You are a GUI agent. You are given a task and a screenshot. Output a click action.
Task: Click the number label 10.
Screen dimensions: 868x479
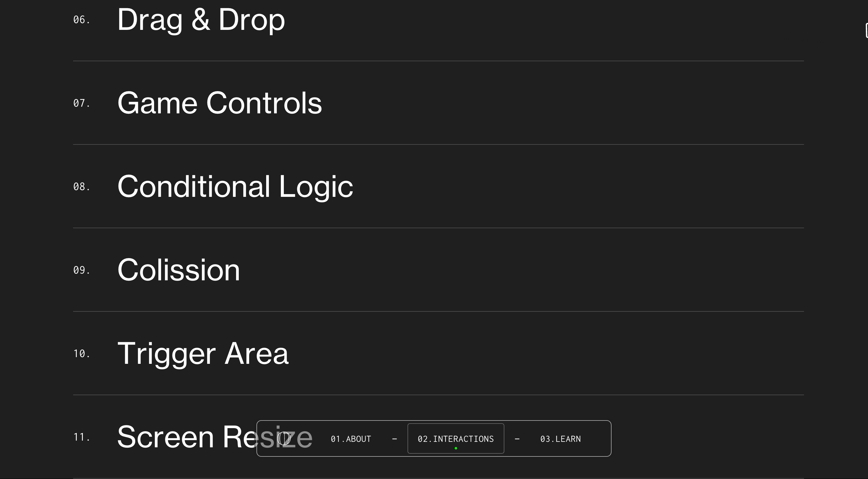click(x=82, y=353)
